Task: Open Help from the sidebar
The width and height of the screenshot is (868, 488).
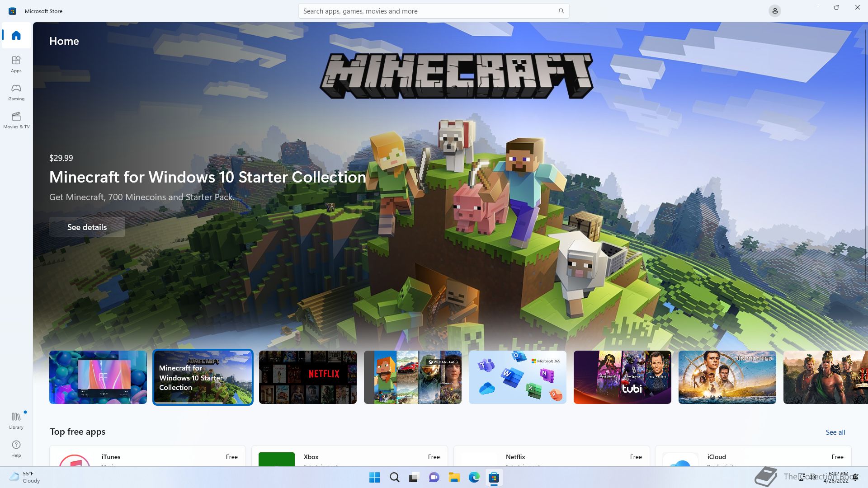Action: pyautogui.click(x=16, y=448)
